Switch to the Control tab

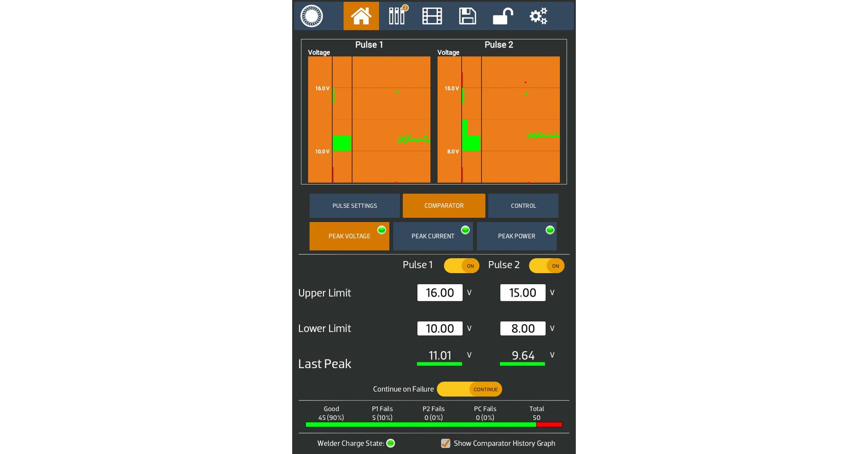click(523, 205)
